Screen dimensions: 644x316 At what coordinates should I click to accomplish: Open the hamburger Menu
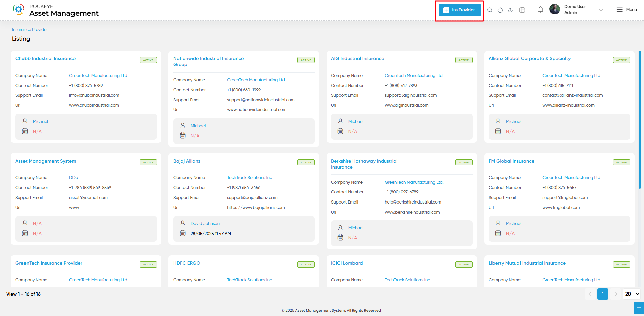tap(627, 10)
